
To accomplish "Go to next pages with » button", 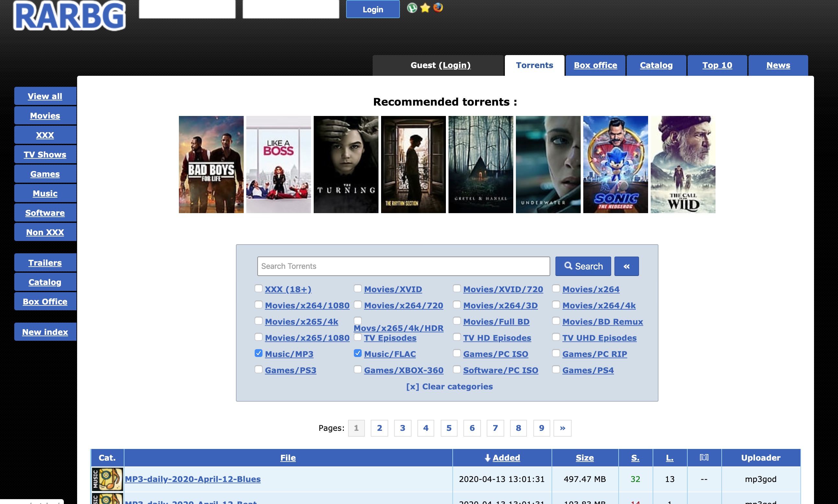I will tap(562, 428).
